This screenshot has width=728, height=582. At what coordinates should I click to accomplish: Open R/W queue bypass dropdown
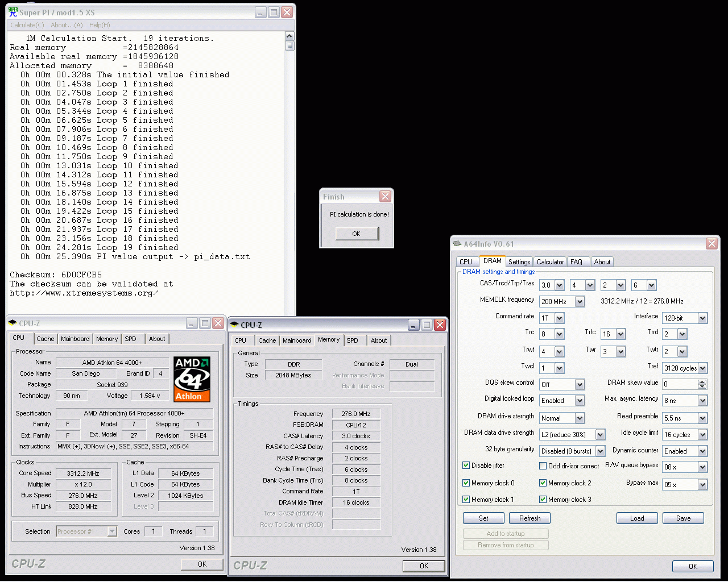pos(702,467)
